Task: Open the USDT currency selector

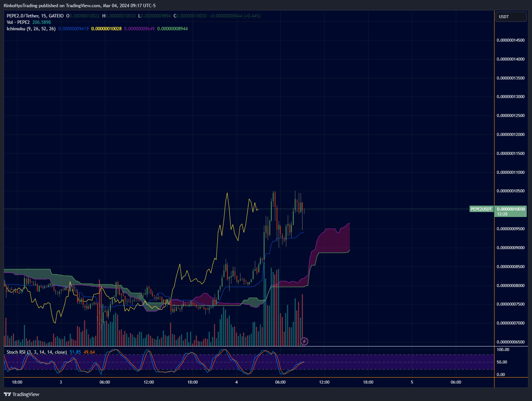Action: pos(511,17)
